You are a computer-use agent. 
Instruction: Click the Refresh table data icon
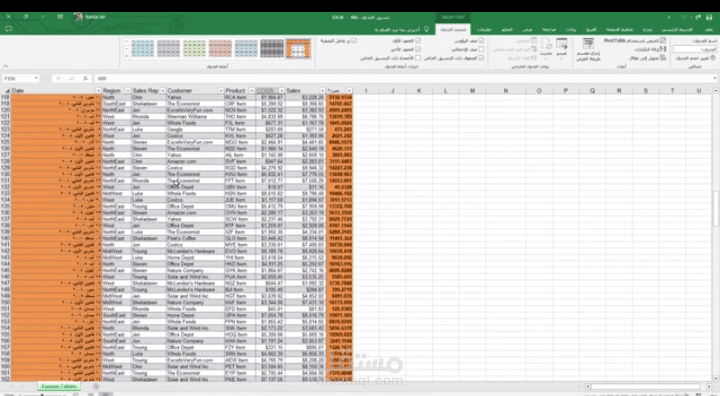[546, 44]
